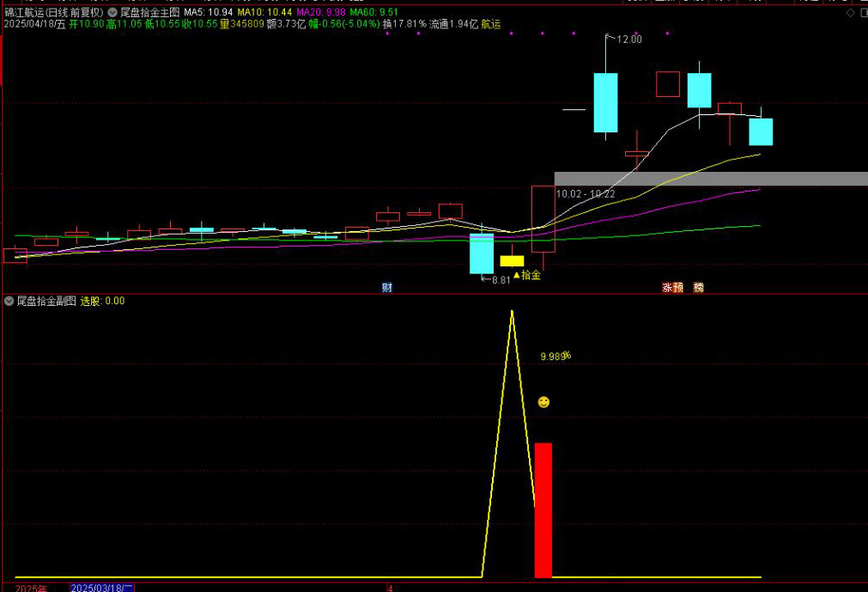
Task: Click the 预 forecast marker icon
Action: (x=678, y=288)
